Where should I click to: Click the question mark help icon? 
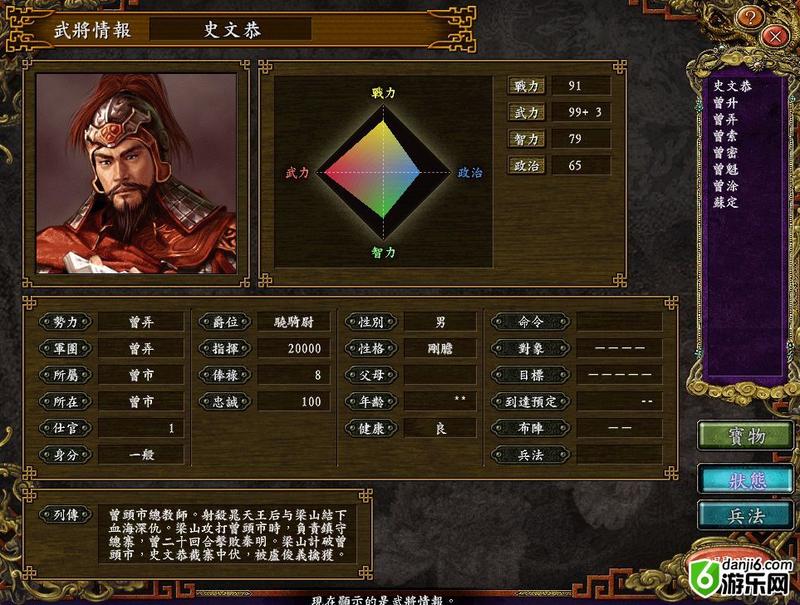(750, 18)
